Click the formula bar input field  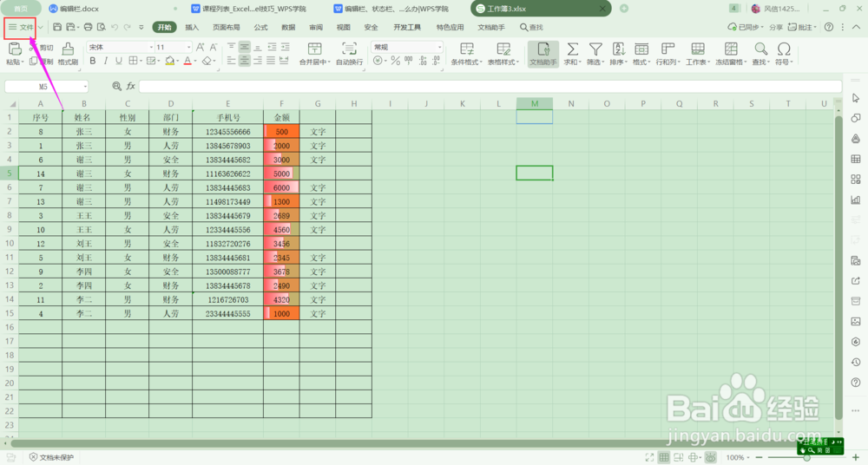[x=490, y=86]
